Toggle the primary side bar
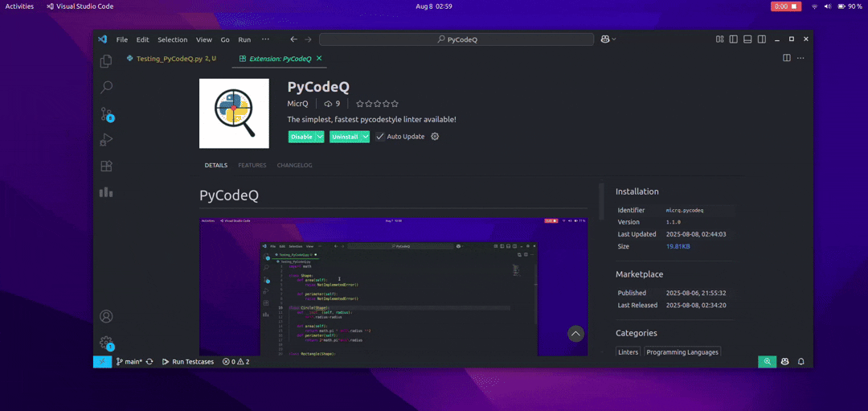The width and height of the screenshot is (868, 411). (x=734, y=39)
